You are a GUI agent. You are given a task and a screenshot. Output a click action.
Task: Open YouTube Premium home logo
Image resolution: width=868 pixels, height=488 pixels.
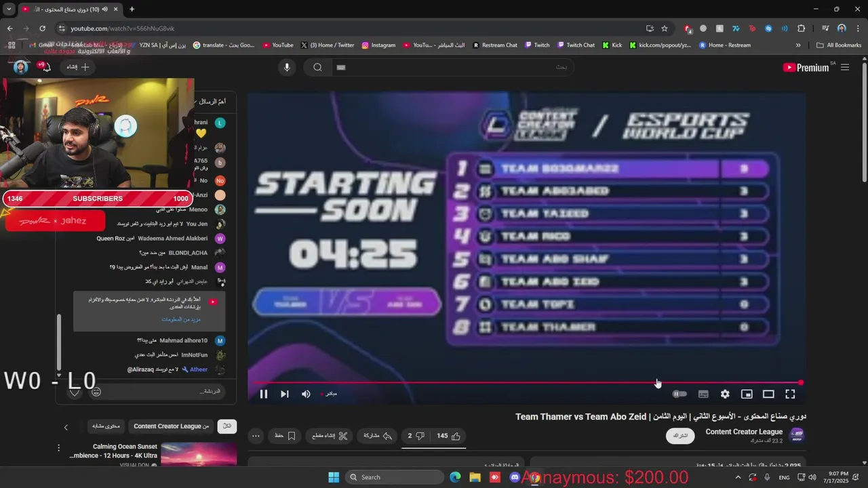[x=806, y=67]
